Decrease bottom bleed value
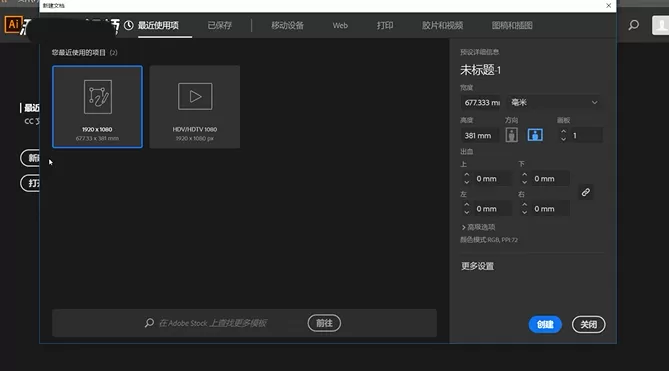Screen dimensions: 669x371 click(x=524, y=182)
